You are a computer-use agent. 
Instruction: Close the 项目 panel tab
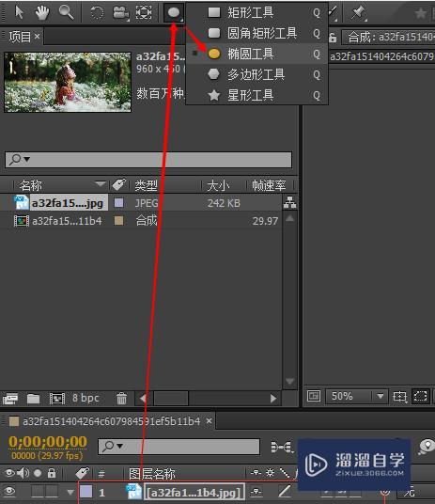pyautogui.click(x=38, y=37)
